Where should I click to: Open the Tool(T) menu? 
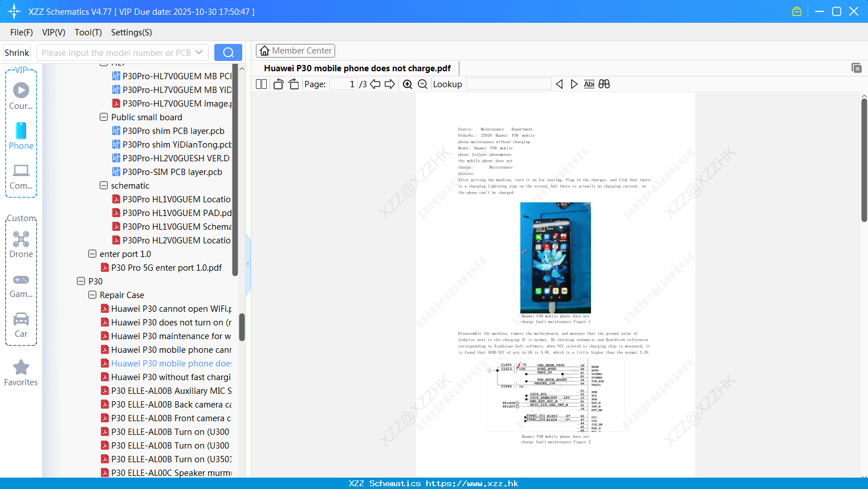pos(88,32)
